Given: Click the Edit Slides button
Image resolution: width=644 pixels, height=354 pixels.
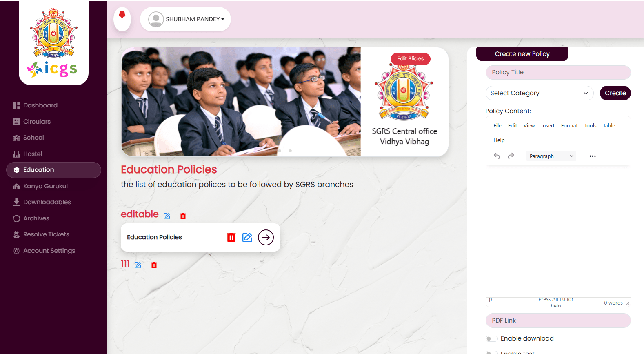Looking at the screenshot, I should coord(410,59).
